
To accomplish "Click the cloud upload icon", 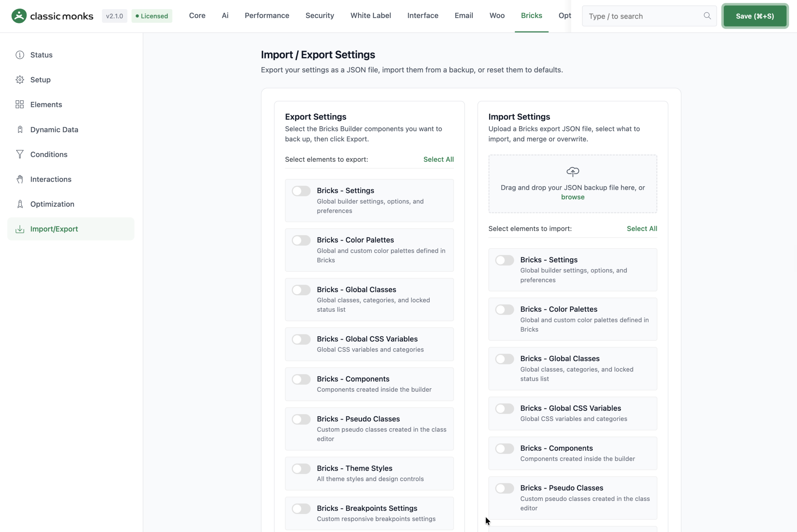I will [x=573, y=172].
